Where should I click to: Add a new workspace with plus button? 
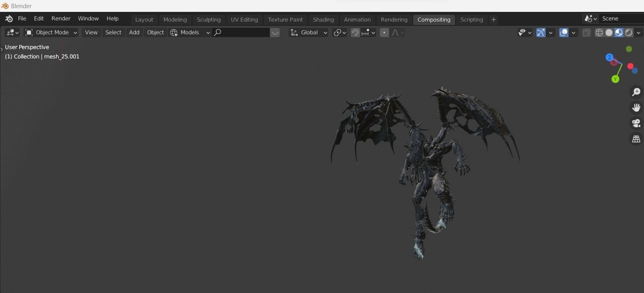[x=494, y=20]
